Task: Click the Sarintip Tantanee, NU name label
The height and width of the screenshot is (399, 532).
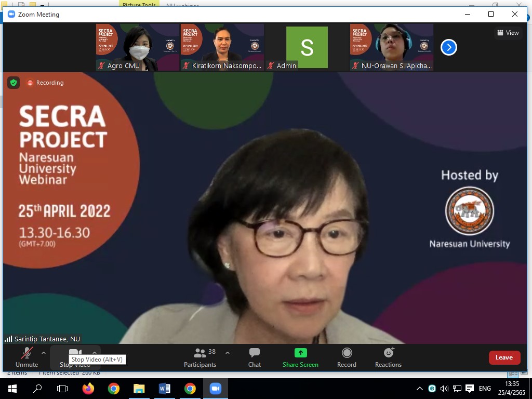Action: (x=47, y=339)
